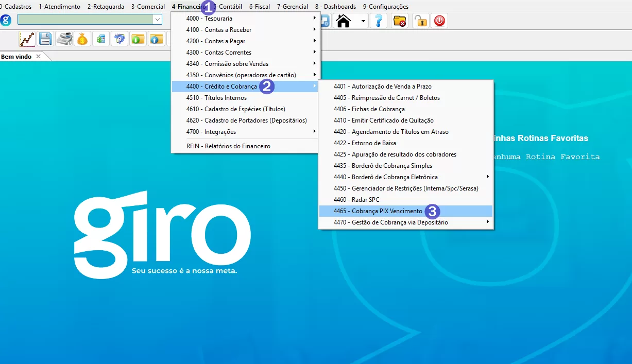Click the blue question mark help icon
This screenshot has height=364, width=632.
[378, 21]
